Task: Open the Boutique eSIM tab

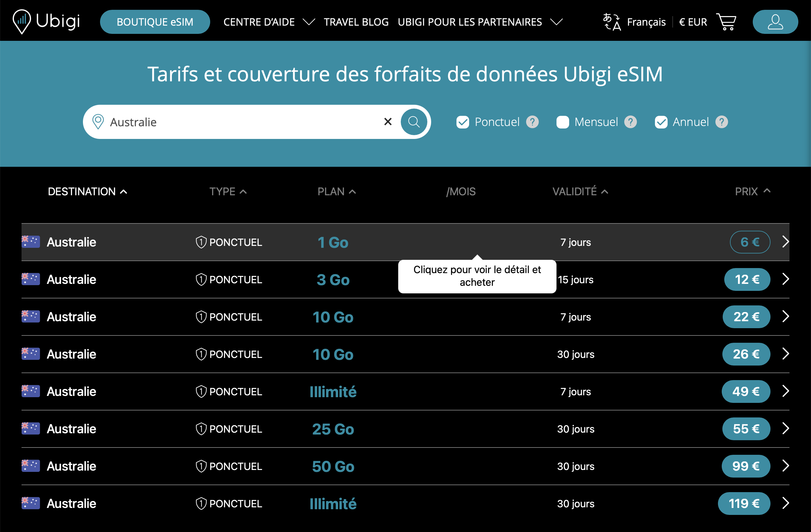Action: point(155,22)
